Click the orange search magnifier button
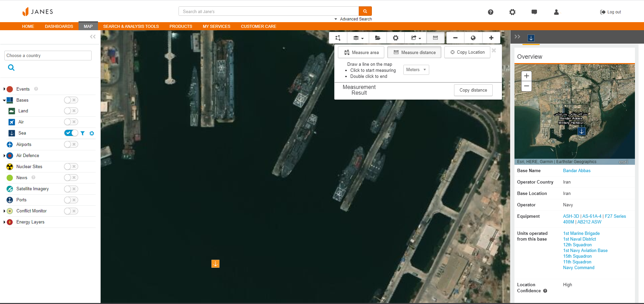 [365, 11]
